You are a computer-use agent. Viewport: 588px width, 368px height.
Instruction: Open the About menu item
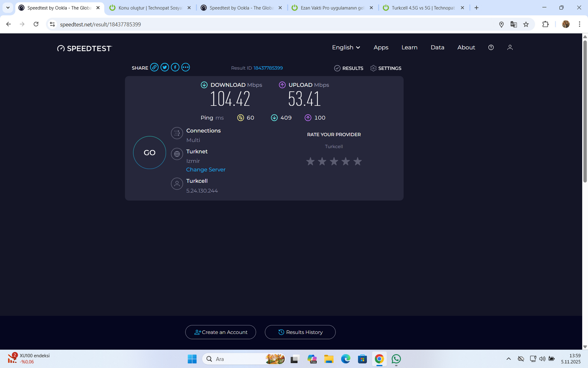[x=466, y=47]
